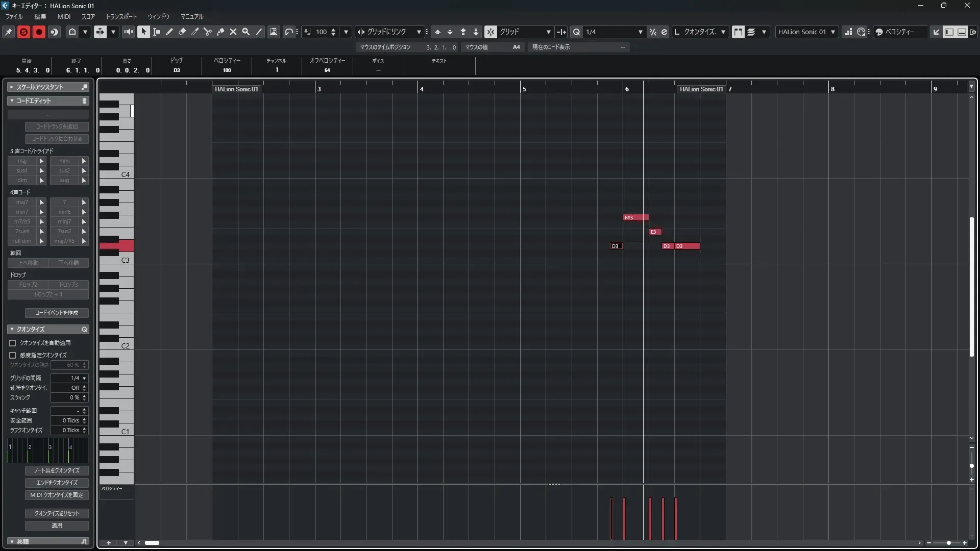Click the コードイベントを作成 button
This screenshot has width=980, height=551.
[x=57, y=313]
